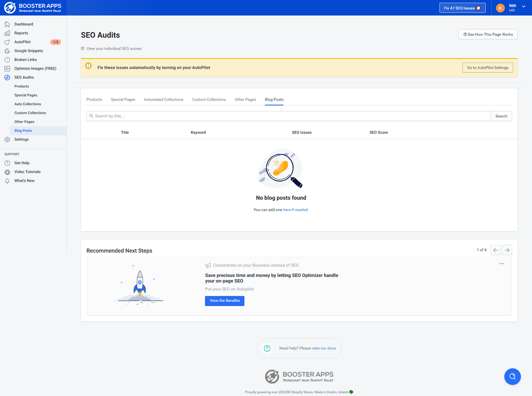Image resolution: width=532 pixels, height=396 pixels.
Task: Open the three-dot recommendation card menu
Action: tap(501, 264)
